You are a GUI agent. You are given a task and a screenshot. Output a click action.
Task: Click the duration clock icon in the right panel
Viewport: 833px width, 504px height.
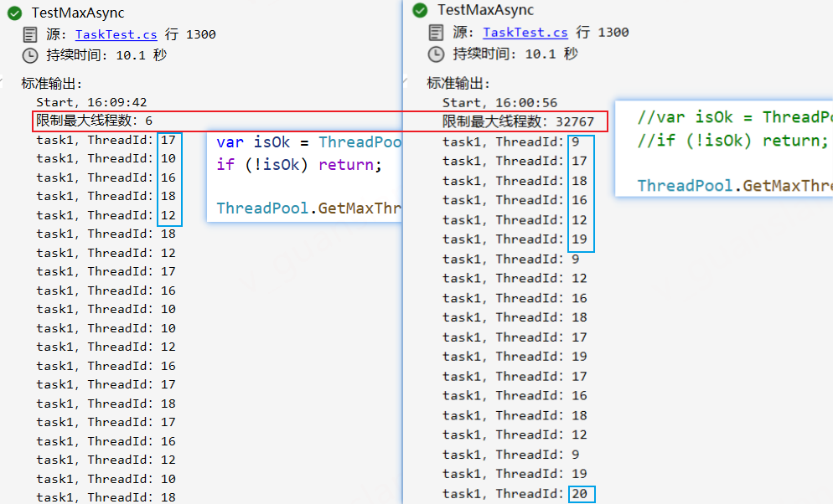[x=436, y=54]
